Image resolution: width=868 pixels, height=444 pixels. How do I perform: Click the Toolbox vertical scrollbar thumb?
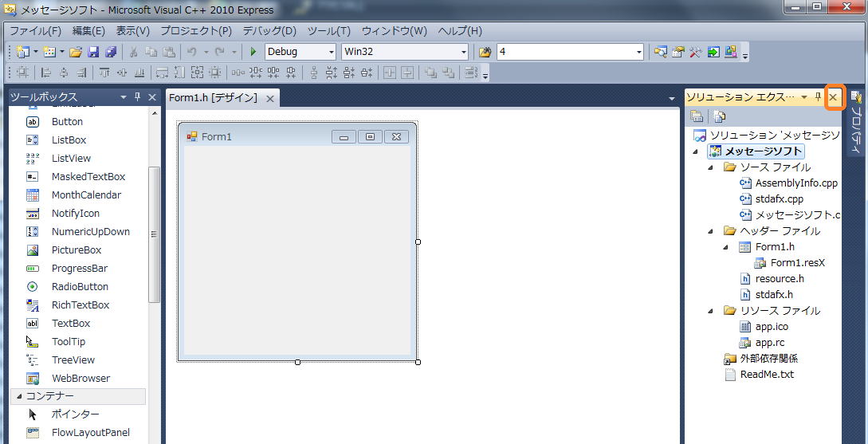(155, 234)
